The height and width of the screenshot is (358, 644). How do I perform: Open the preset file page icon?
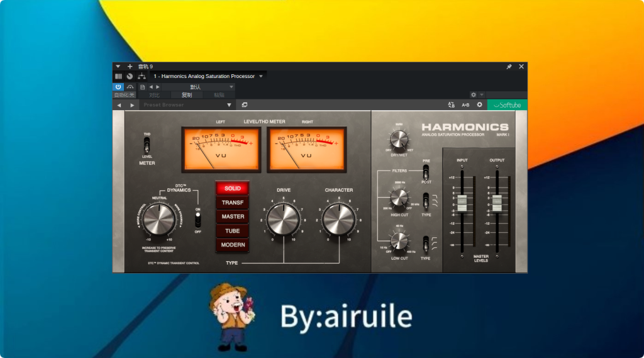click(143, 87)
